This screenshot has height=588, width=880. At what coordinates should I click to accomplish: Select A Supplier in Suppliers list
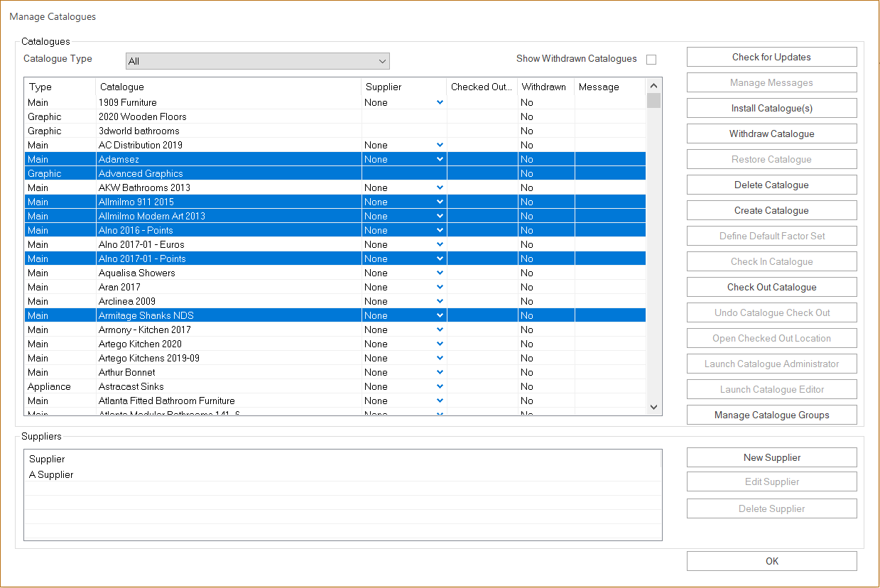(343, 474)
